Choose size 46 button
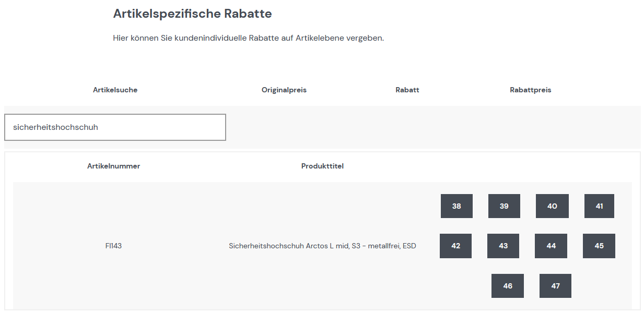This screenshot has width=644, height=313. [508, 286]
